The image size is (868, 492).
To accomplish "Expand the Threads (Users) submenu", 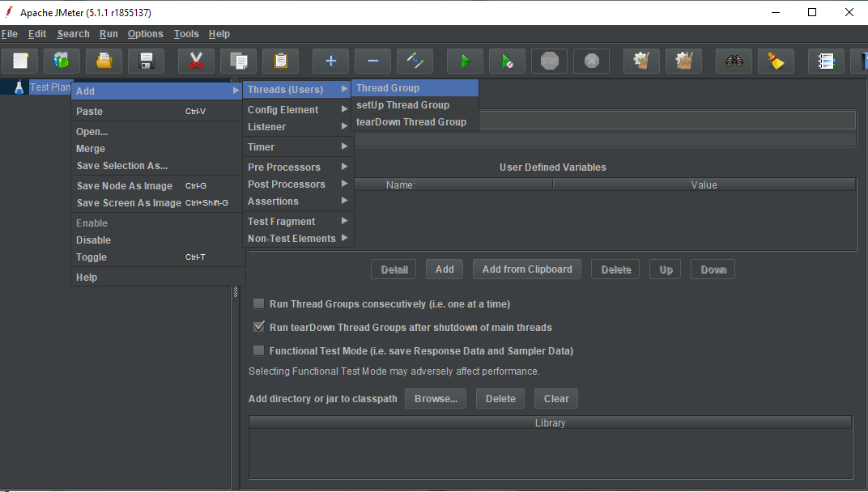I will [298, 89].
